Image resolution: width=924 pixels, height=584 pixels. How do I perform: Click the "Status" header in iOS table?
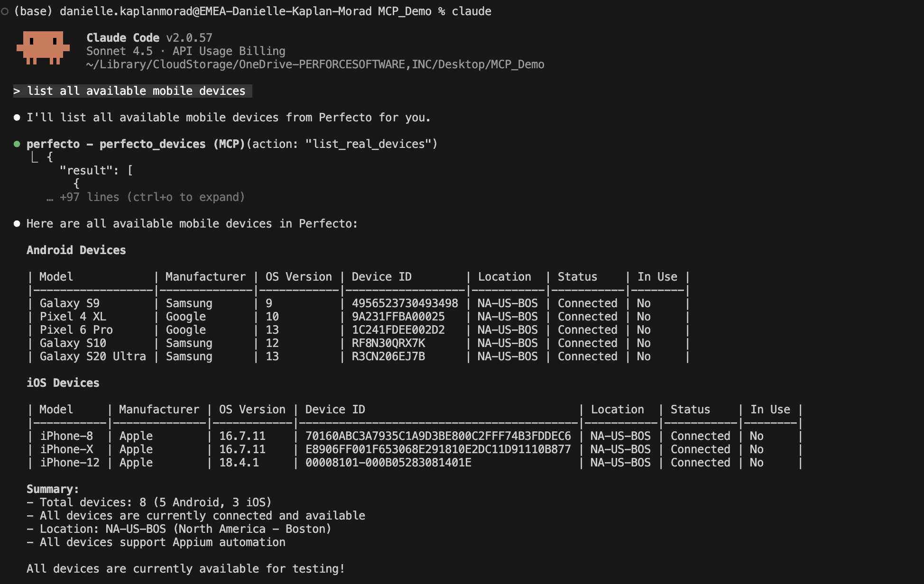[690, 410]
